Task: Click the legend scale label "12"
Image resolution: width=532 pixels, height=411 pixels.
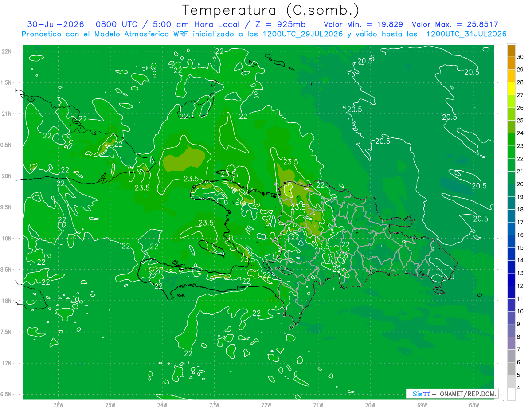Action: tap(520, 286)
